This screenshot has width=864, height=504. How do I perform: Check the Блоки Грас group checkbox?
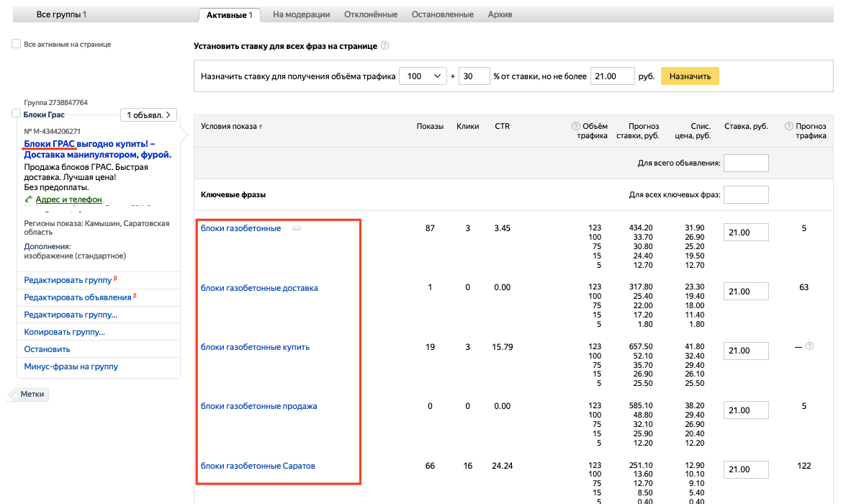coord(17,114)
